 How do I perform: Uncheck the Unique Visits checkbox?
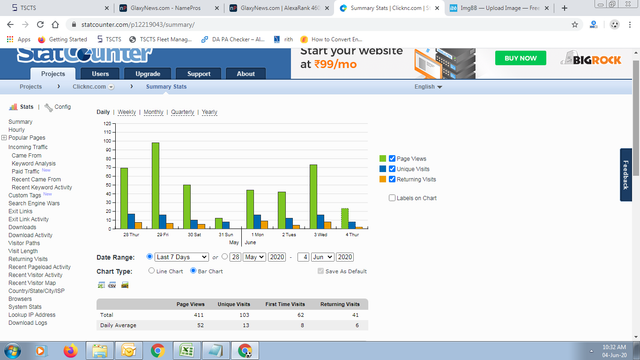tap(392, 169)
